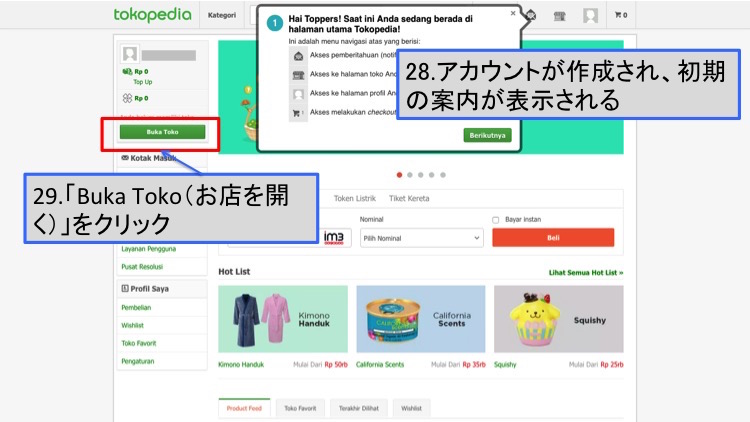Click the cart icon in tour list
Viewport: 750px width, 422px height.
[298, 113]
